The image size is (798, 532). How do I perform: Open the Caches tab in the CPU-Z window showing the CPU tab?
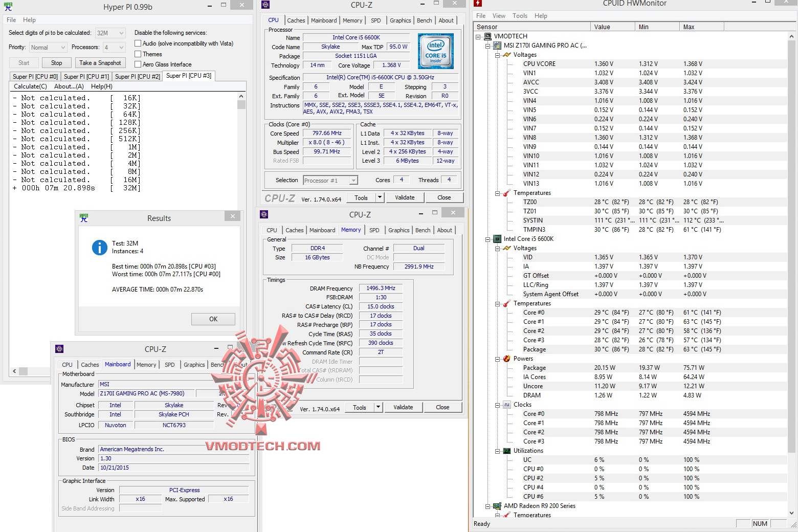pyautogui.click(x=296, y=20)
